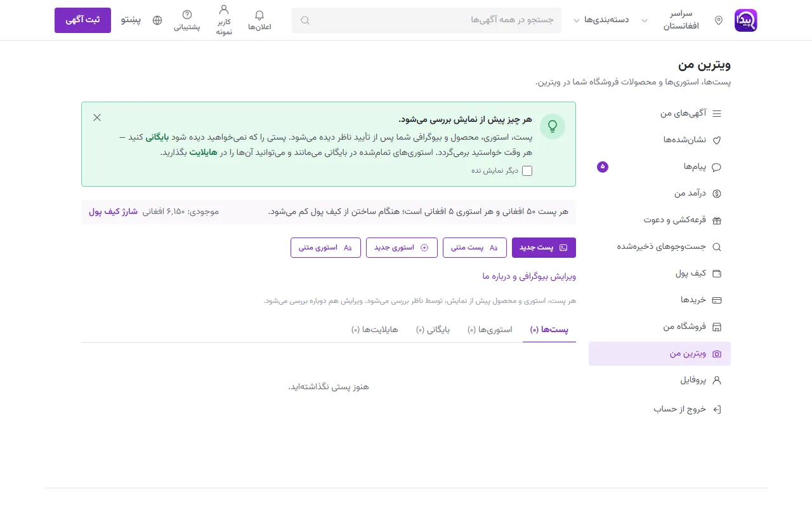The height and width of the screenshot is (508, 812).
Task: Open the شارژ کیف پول link
Action: 113,211
